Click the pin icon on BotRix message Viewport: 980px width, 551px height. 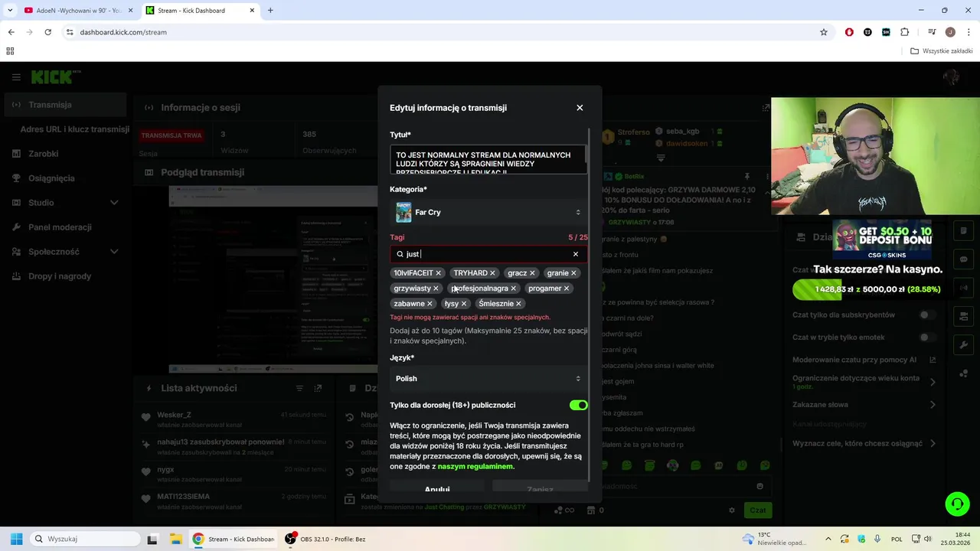point(747,176)
